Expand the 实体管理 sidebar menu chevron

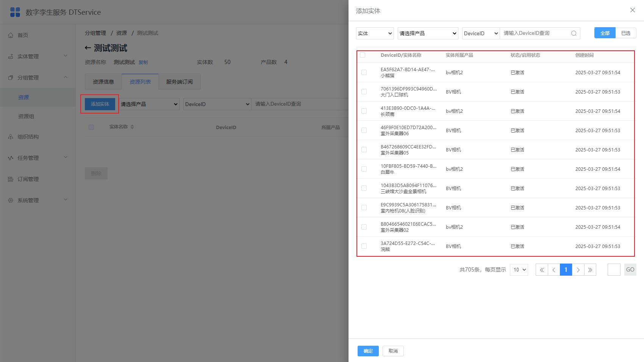(x=66, y=56)
